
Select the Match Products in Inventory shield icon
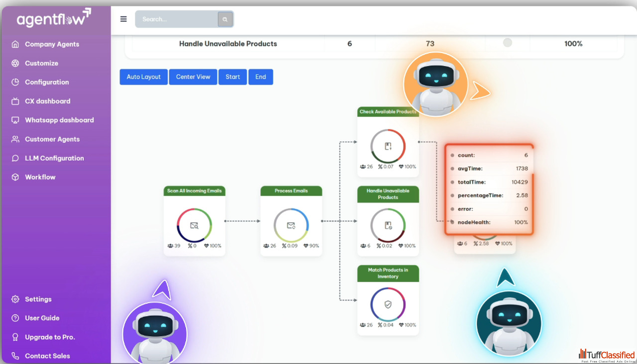click(x=388, y=304)
